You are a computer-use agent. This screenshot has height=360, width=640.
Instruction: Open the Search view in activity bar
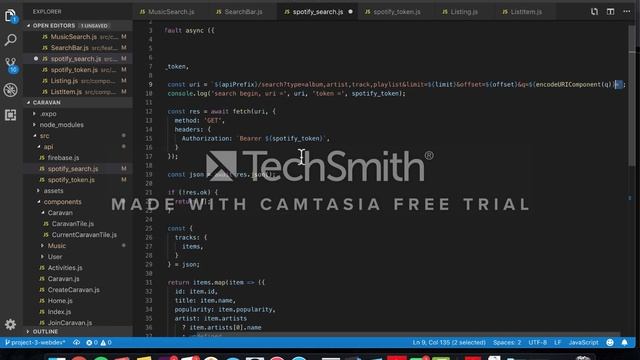(11, 40)
